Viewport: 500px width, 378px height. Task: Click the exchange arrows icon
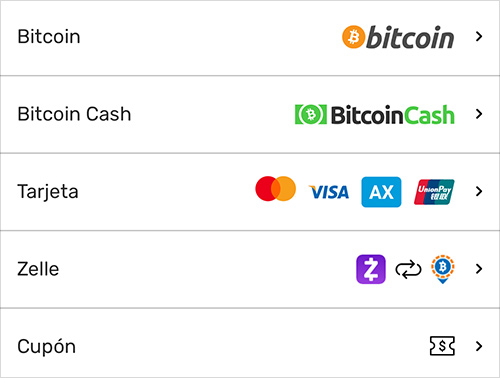tap(408, 270)
